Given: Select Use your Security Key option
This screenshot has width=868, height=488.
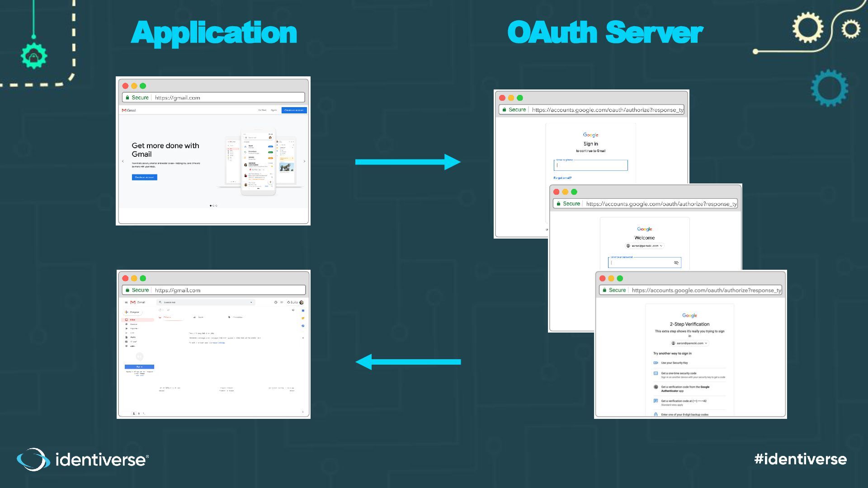Looking at the screenshot, I should (x=674, y=363).
